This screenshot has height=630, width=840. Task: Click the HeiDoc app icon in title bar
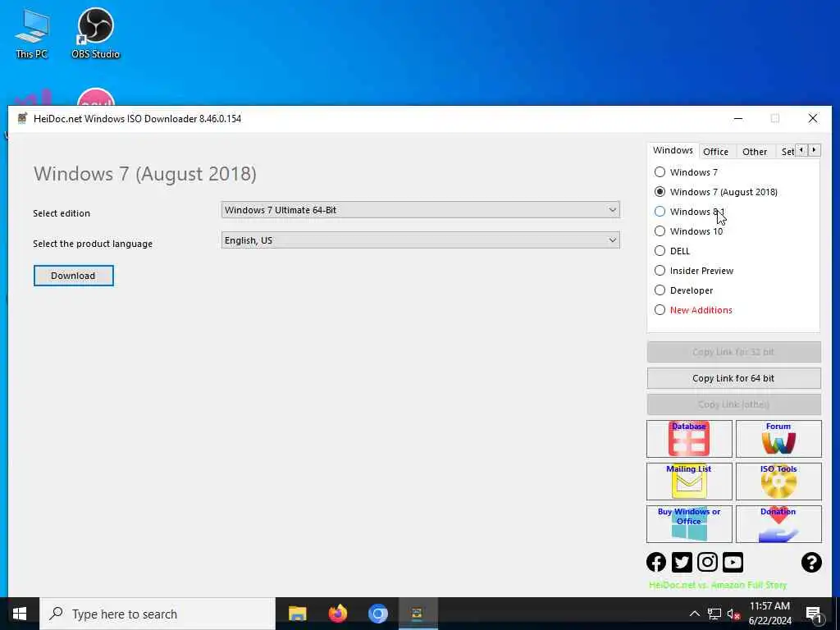(x=22, y=118)
